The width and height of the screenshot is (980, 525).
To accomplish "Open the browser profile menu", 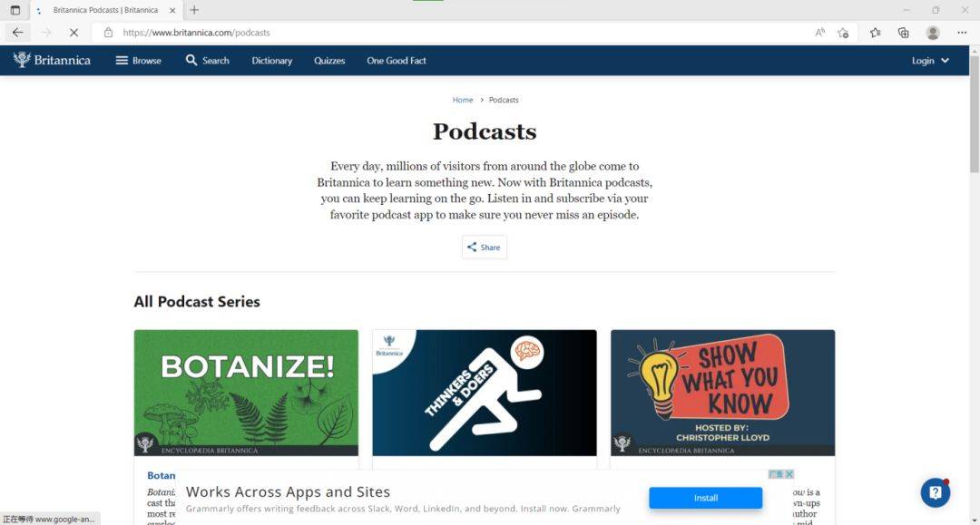I will pyautogui.click(x=933, y=33).
